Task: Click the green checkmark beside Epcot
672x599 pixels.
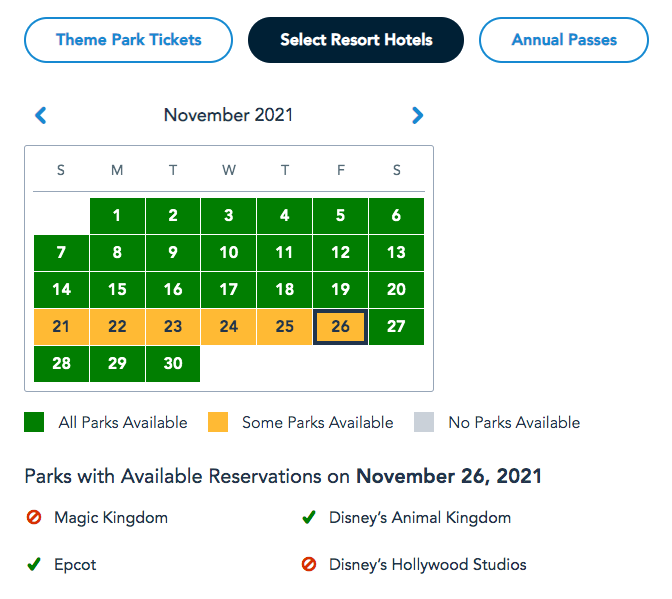Action: pyautogui.click(x=33, y=565)
